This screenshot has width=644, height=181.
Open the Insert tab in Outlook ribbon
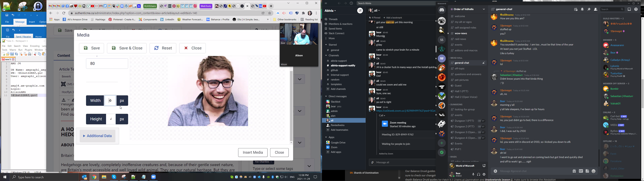pos(32,22)
